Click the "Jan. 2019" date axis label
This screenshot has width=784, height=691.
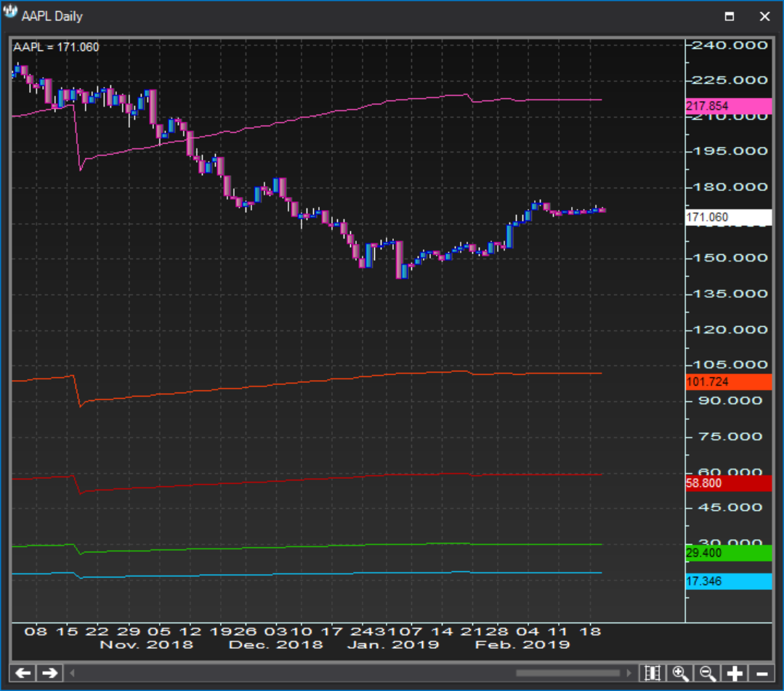[393, 645]
